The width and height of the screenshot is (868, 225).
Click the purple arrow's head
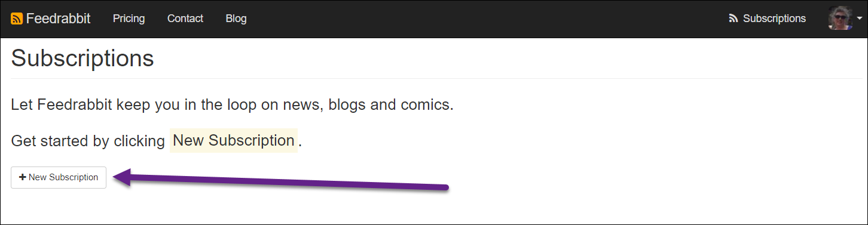point(122,177)
